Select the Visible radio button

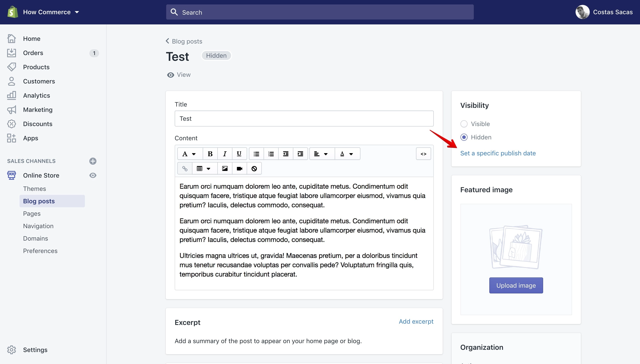click(464, 124)
